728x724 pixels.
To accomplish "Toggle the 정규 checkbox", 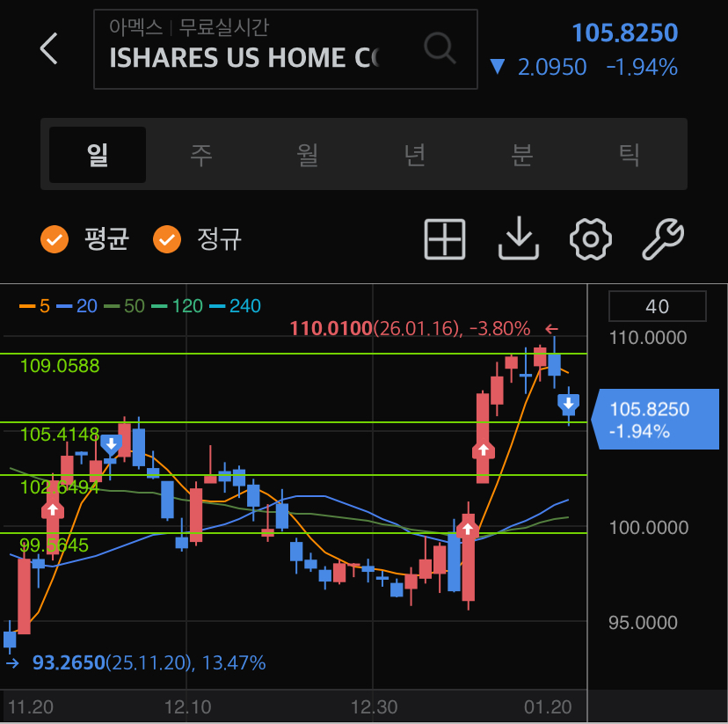I will click(x=167, y=239).
